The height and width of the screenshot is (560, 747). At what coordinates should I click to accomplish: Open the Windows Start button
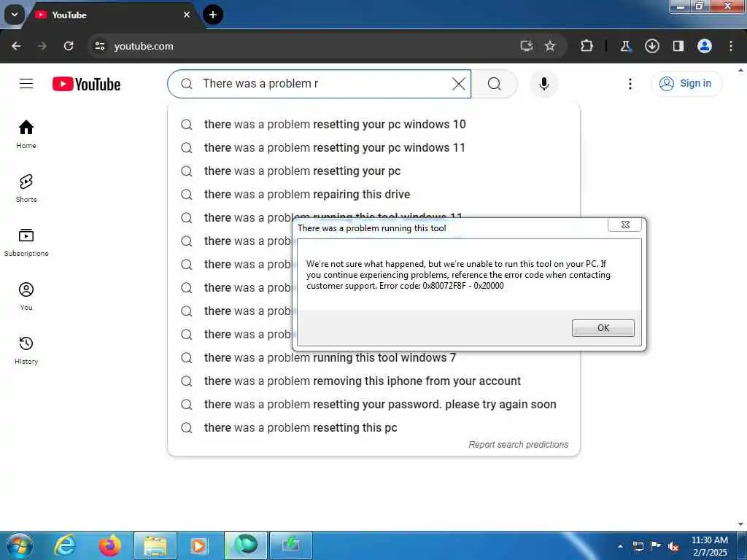point(20,545)
